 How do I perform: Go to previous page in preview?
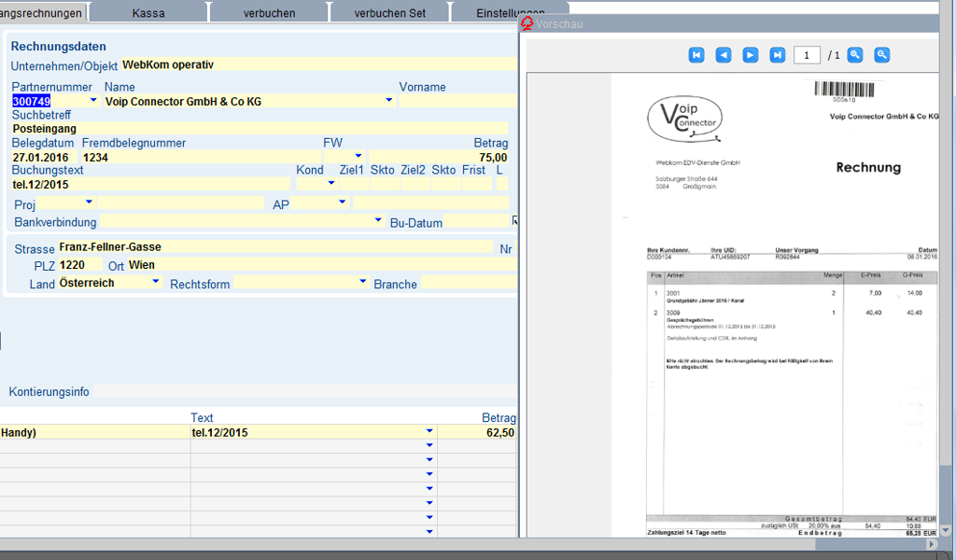(724, 55)
